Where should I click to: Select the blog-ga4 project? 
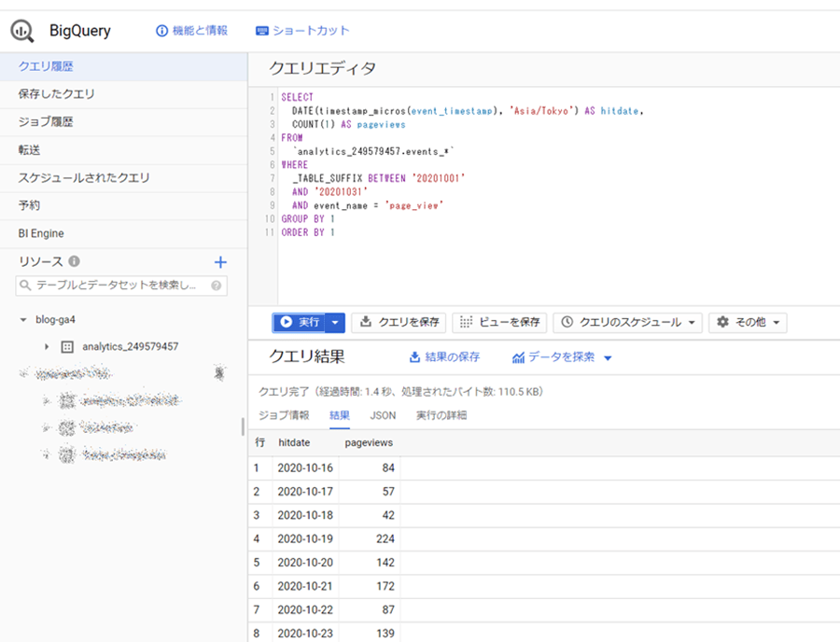pos(55,320)
